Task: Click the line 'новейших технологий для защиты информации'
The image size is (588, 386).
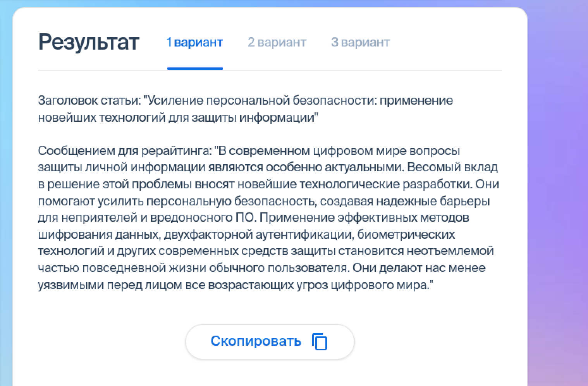Action: [x=178, y=117]
